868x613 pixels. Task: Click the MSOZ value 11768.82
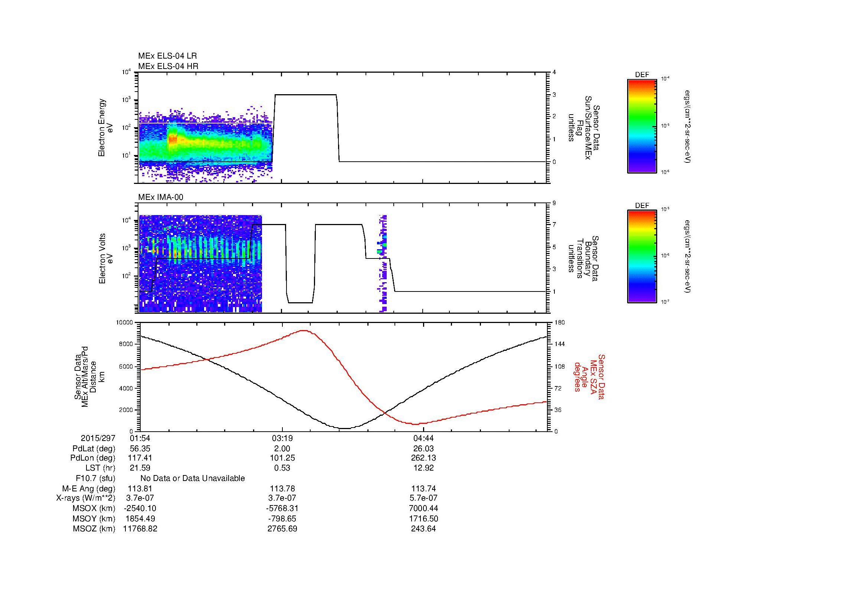pos(140,529)
